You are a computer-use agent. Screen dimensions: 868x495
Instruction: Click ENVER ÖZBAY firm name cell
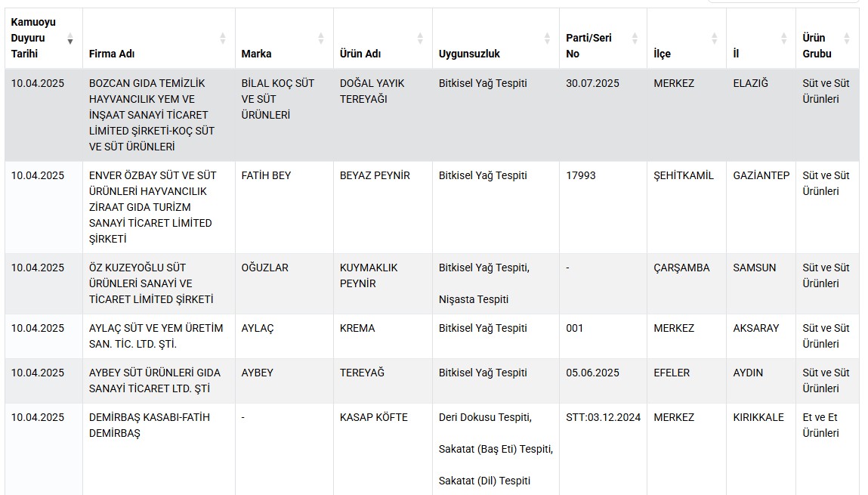point(159,207)
